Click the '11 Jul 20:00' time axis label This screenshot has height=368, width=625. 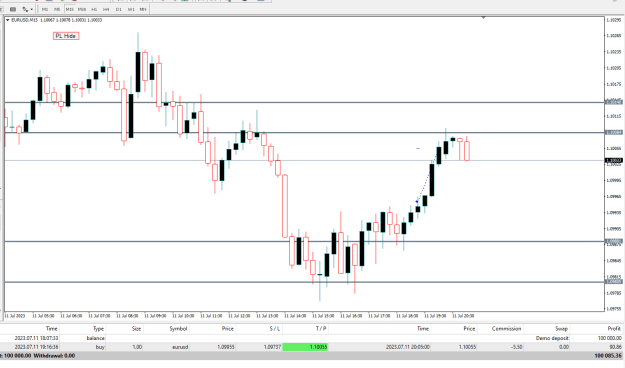tap(463, 316)
